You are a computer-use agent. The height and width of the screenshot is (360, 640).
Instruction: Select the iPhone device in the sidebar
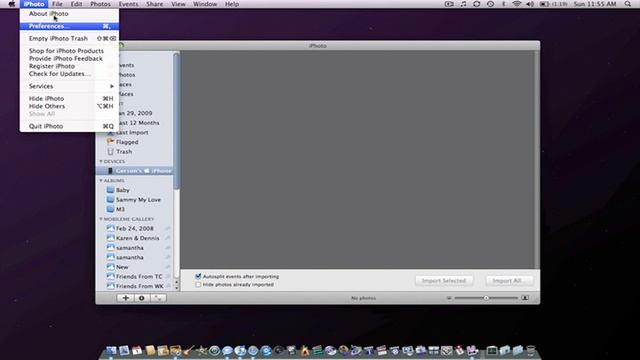pyautogui.click(x=135, y=171)
